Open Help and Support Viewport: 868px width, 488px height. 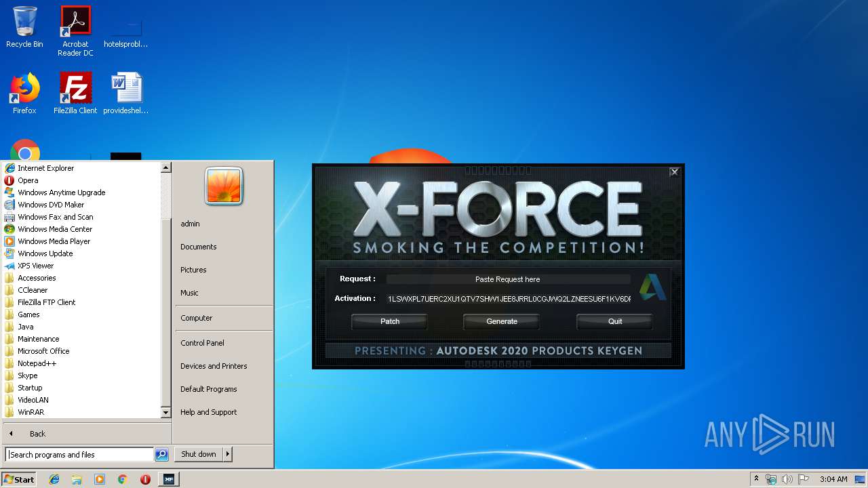(x=208, y=412)
